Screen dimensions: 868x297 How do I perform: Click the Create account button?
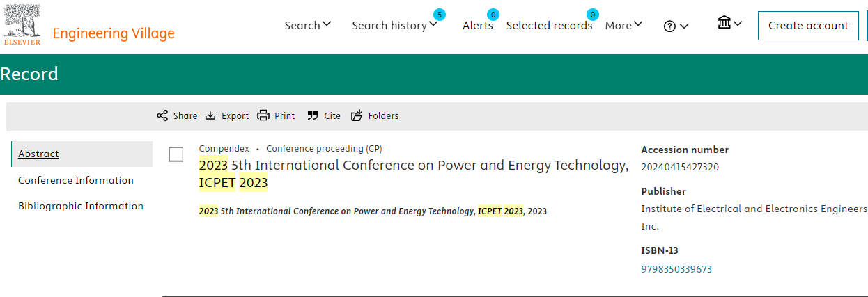point(808,25)
